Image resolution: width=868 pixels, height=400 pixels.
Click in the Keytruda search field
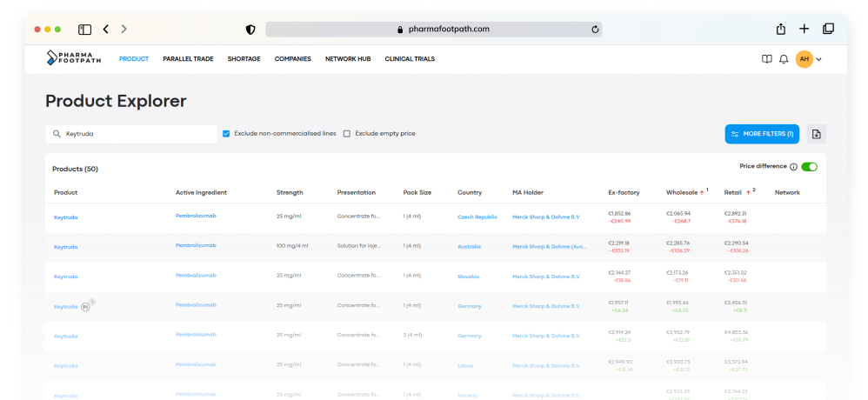coord(131,134)
